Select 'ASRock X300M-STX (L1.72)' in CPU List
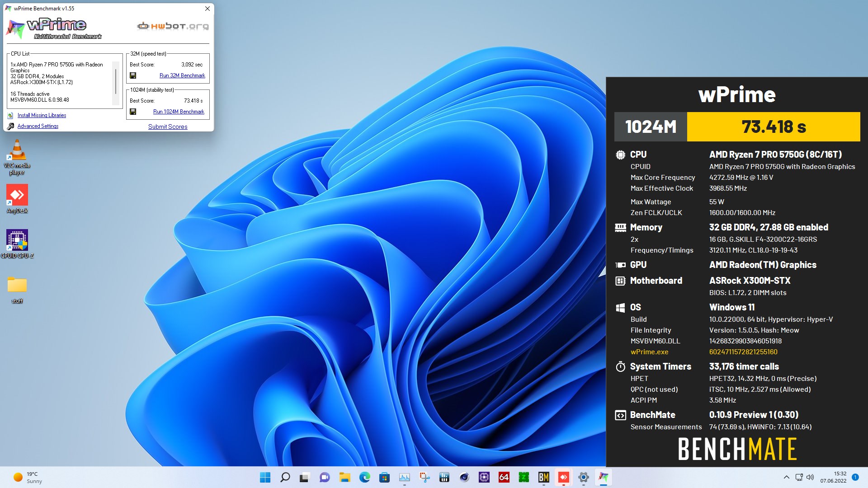The width and height of the screenshot is (868, 488). click(x=42, y=82)
